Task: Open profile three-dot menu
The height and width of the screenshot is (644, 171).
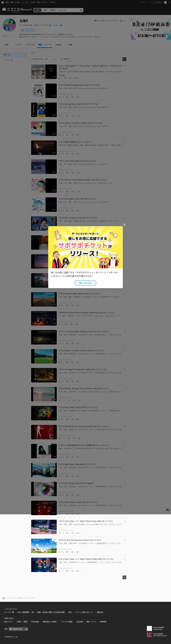Action: pyautogui.click(x=125, y=21)
